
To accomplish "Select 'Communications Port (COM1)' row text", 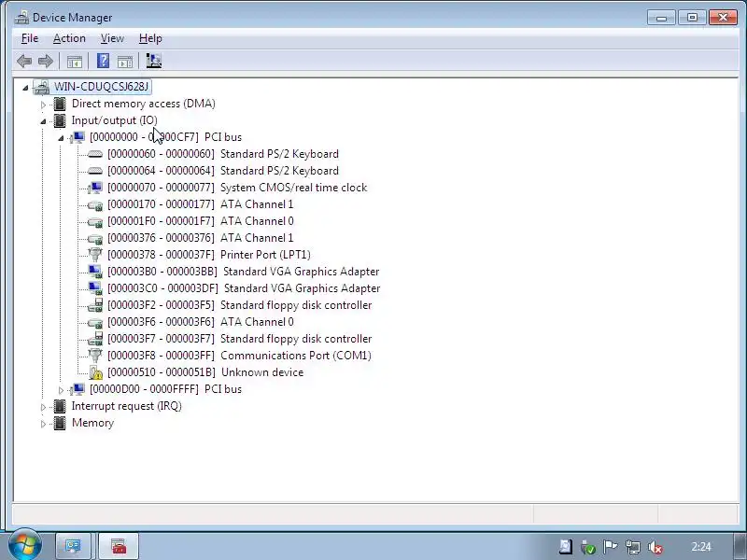I will click(x=296, y=356).
